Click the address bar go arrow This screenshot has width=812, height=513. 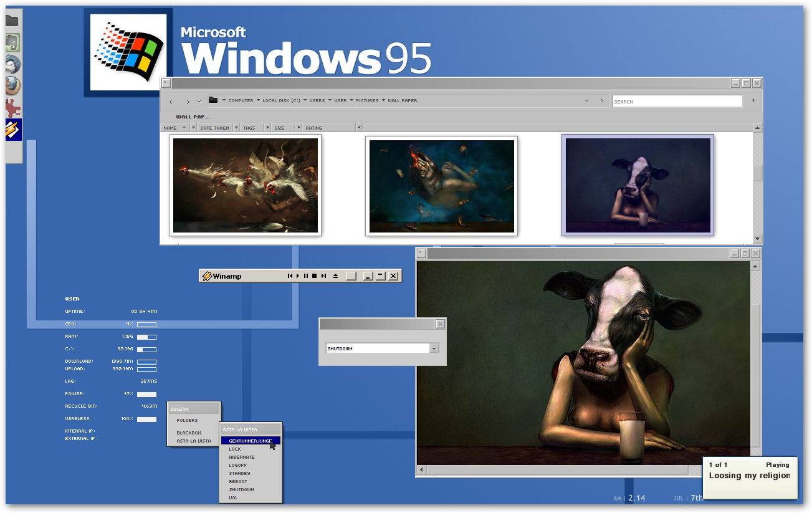tap(601, 100)
